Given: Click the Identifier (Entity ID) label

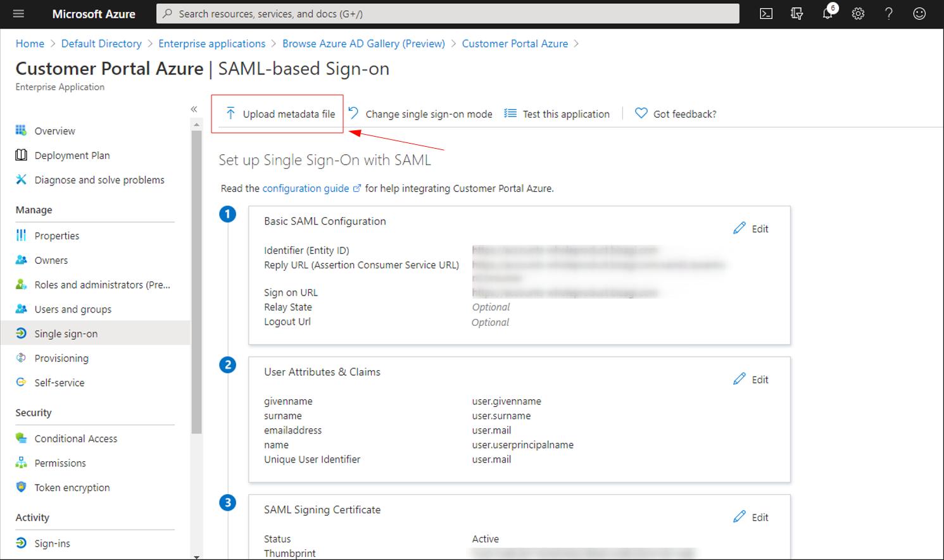Looking at the screenshot, I should 306,251.
